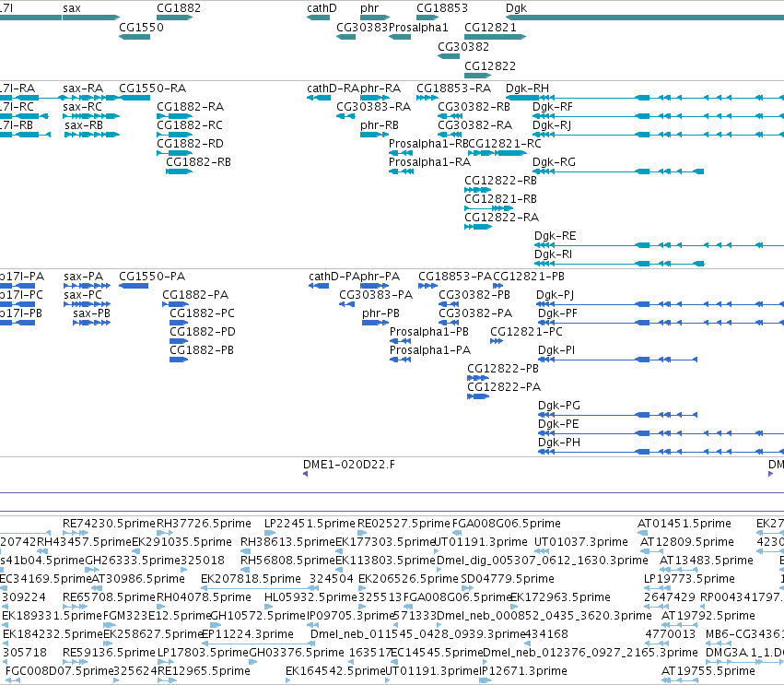784x685 pixels.
Task: Click the DME1-020D22.F feature label
Action: (349, 465)
